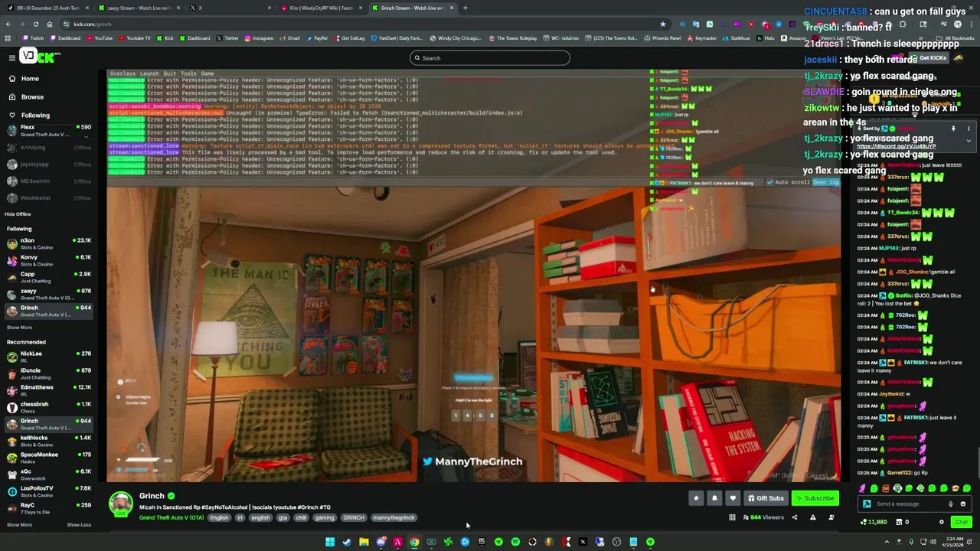Select the Grand Theft Auto V (GTA) category link

(x=171, y=517)
